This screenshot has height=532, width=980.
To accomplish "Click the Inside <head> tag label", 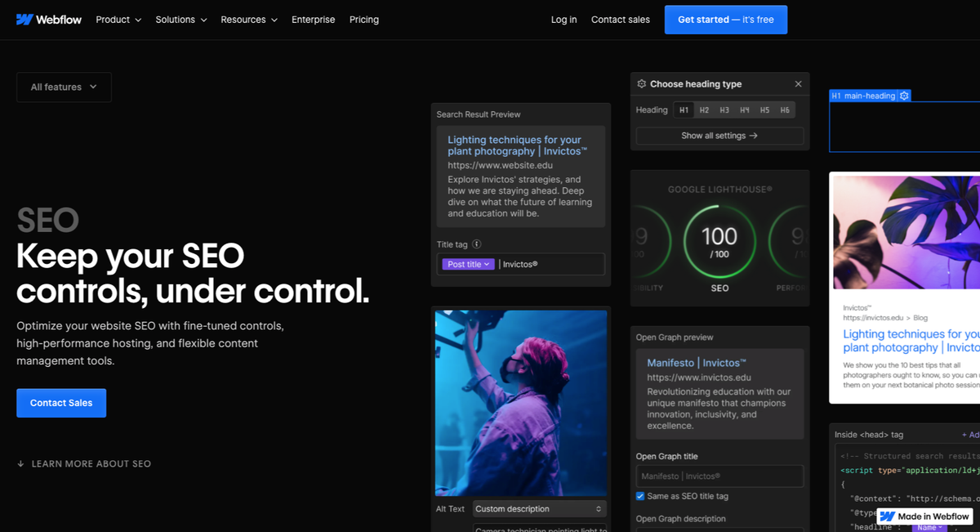I will coord(869,436).
